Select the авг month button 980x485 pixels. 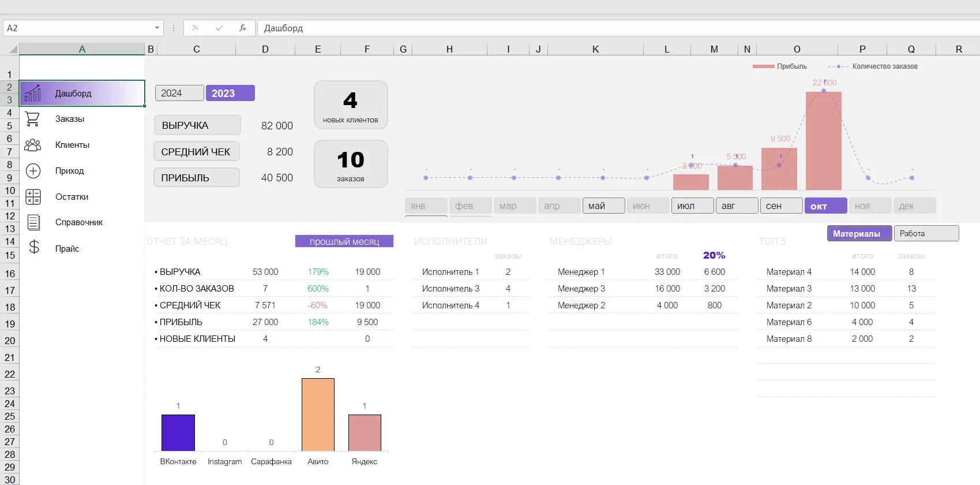point(737,206)
